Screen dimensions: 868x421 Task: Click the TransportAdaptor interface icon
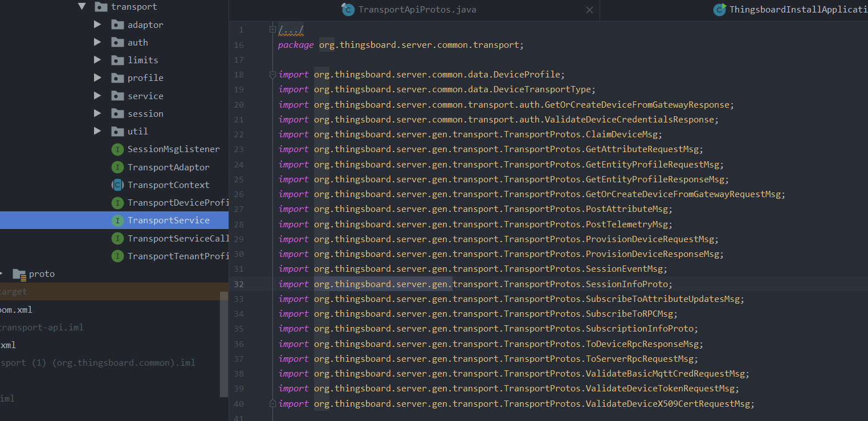point(117,167)
